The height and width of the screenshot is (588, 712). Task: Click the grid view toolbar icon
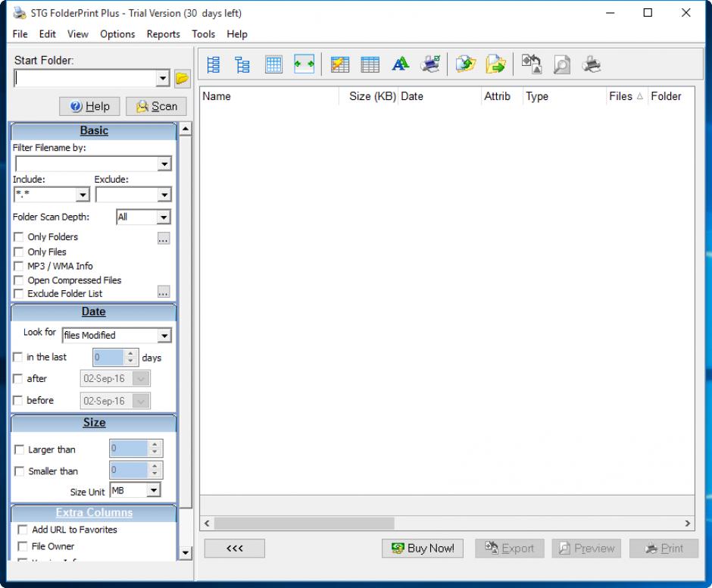point(273,64)
